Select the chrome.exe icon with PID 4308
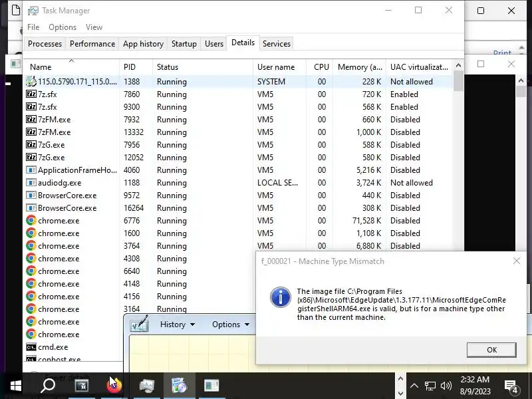Screen dimensions: 532x399 (x=31, y=259)
